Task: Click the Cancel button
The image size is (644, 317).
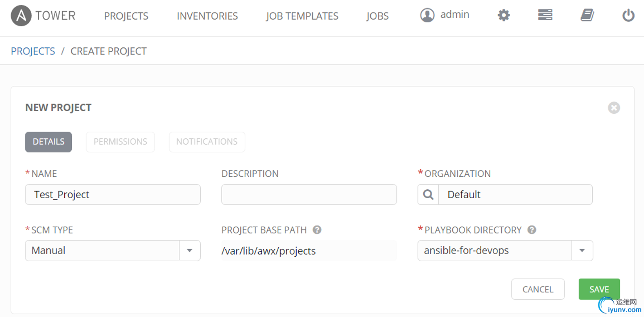Action: click(x=538, y=289)
